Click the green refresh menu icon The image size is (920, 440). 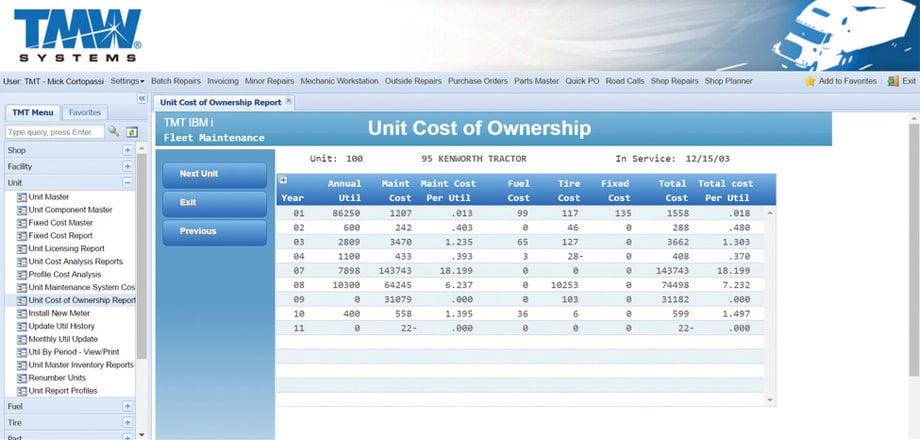pyautogui.click(x=131, y=132)
